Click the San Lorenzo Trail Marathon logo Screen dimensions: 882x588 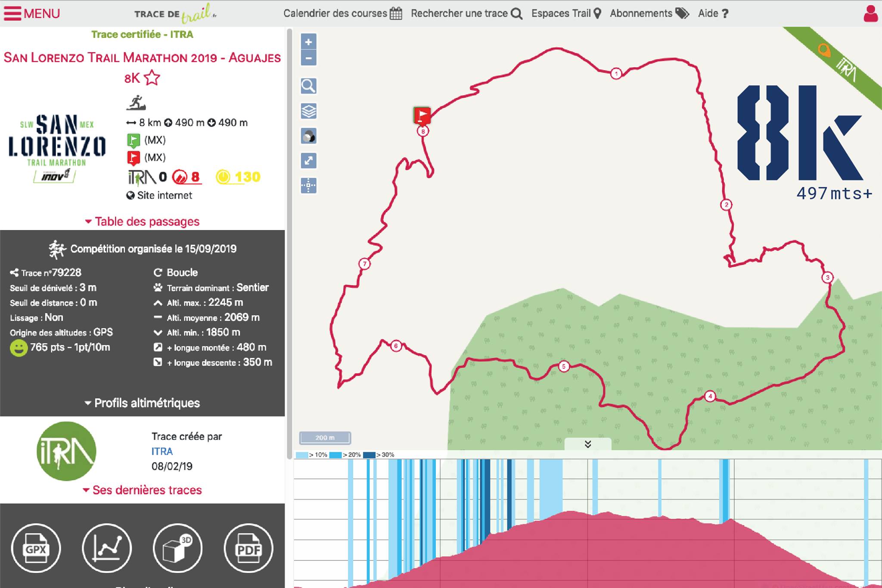[x=57, y=149]
